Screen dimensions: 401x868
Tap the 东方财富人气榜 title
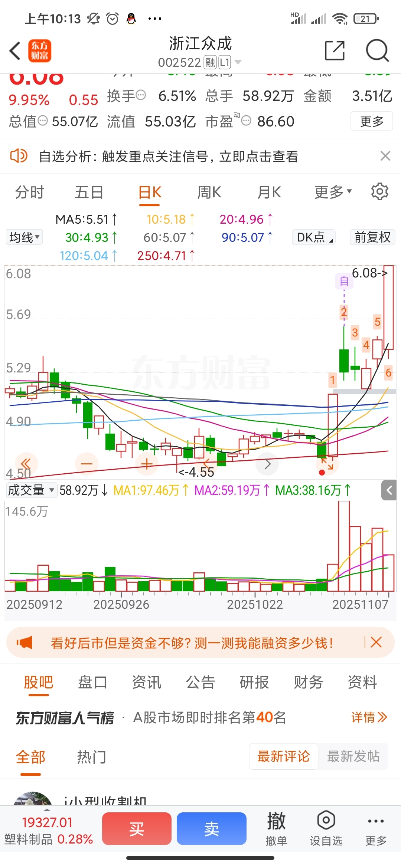[x=65, y=717]
